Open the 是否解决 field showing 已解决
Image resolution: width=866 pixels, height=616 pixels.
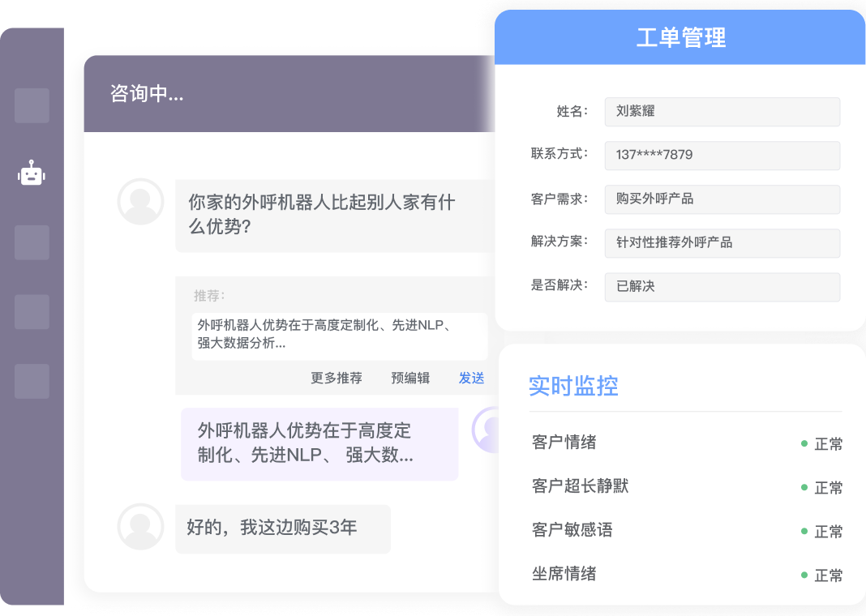point(722,286)
